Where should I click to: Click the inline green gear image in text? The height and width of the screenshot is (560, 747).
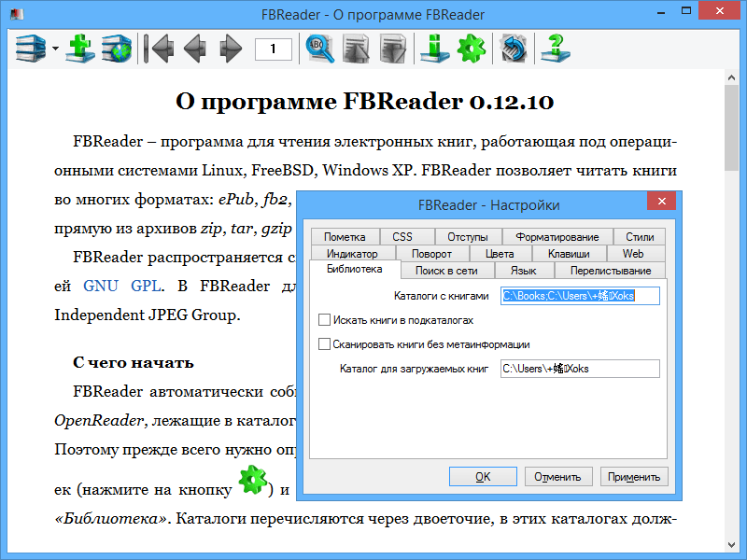(252, 480)
